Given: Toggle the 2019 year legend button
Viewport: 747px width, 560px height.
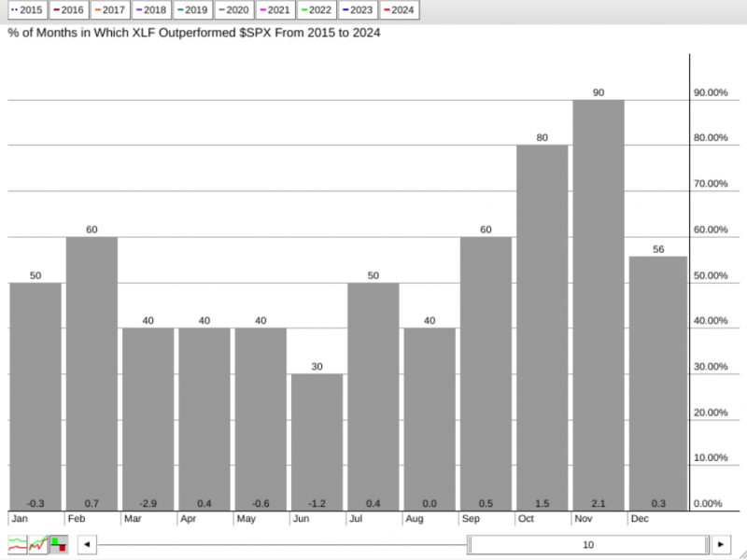Looking at the screenshot, I should point(193,10).
